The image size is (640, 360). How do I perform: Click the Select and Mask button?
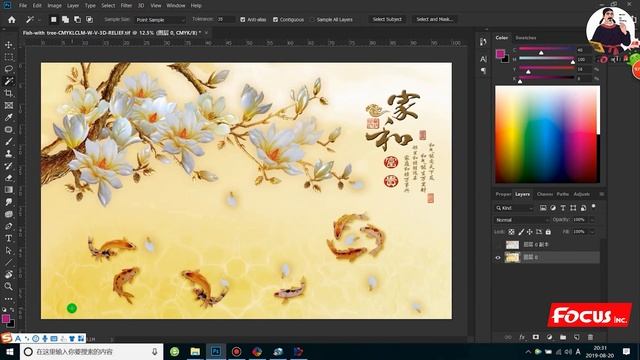click(x=435, y=20)
